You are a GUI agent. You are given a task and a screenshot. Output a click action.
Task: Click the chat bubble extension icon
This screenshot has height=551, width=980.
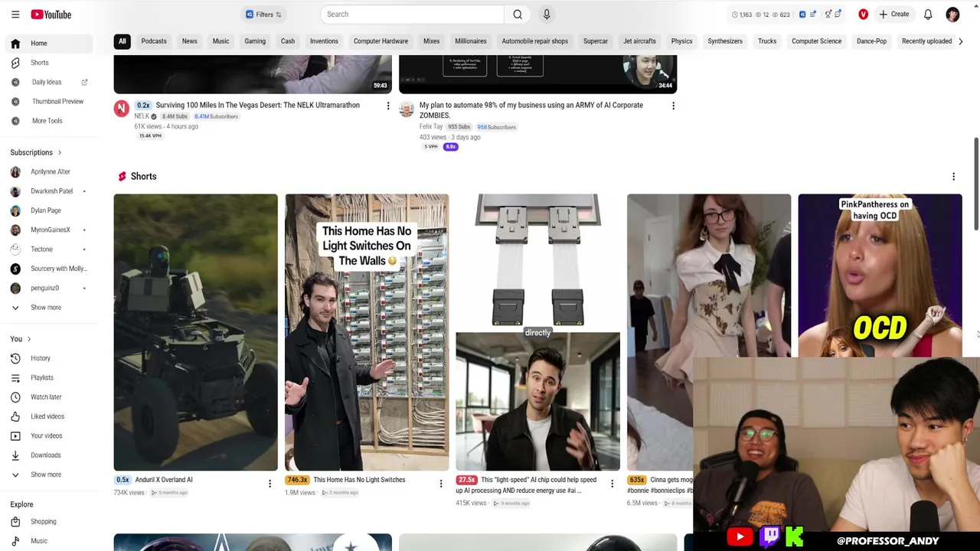click(839, 14)
